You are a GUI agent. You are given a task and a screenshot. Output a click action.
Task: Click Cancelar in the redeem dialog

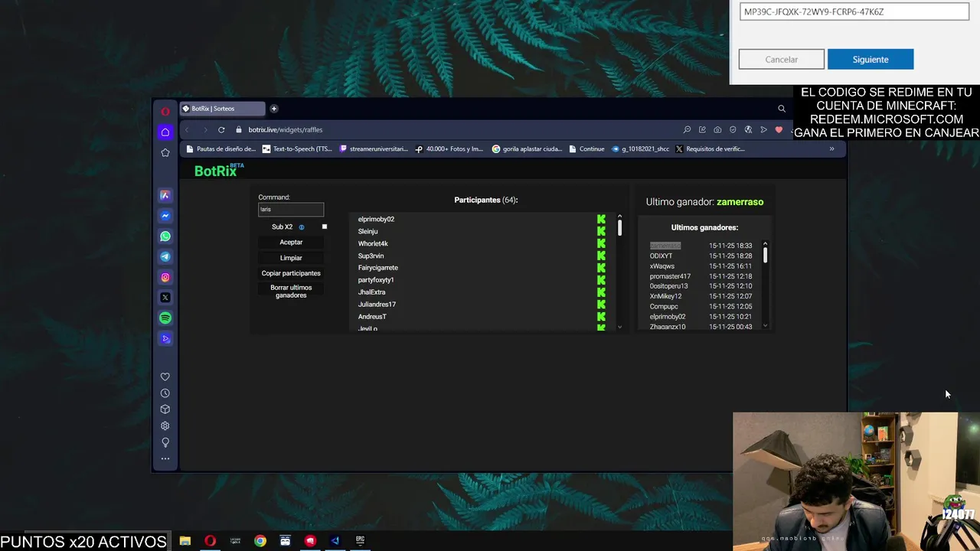782,60
